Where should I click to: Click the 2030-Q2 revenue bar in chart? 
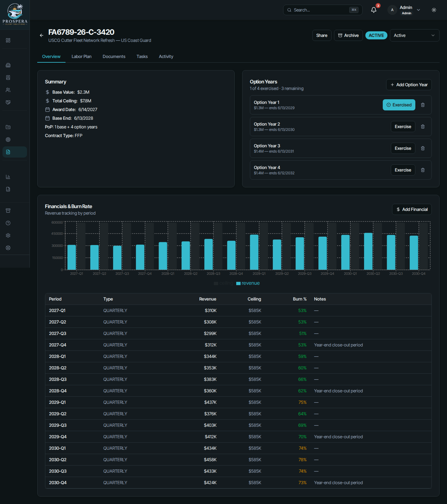pos(368,251)
